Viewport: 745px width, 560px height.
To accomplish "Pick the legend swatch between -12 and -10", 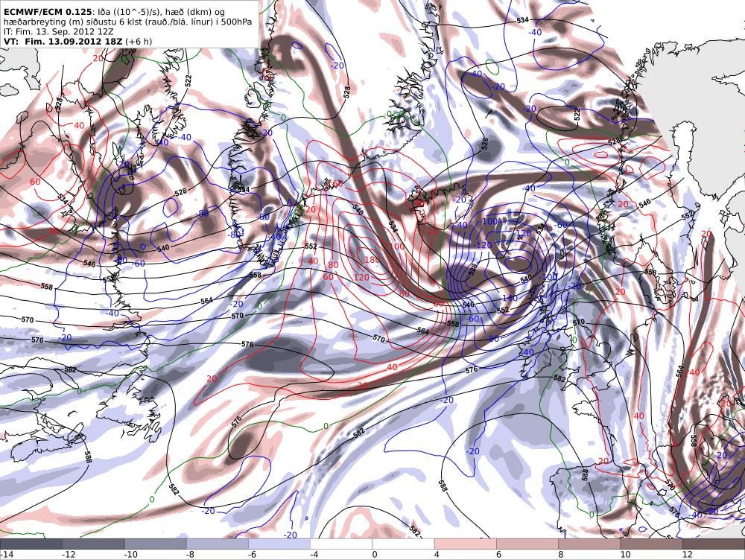I will [x=93, y=544].
